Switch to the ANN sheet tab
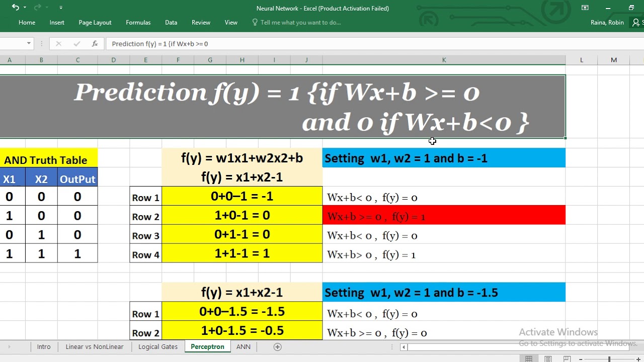Viewport: 644px width, 362px height. click(x=243, y=347)
